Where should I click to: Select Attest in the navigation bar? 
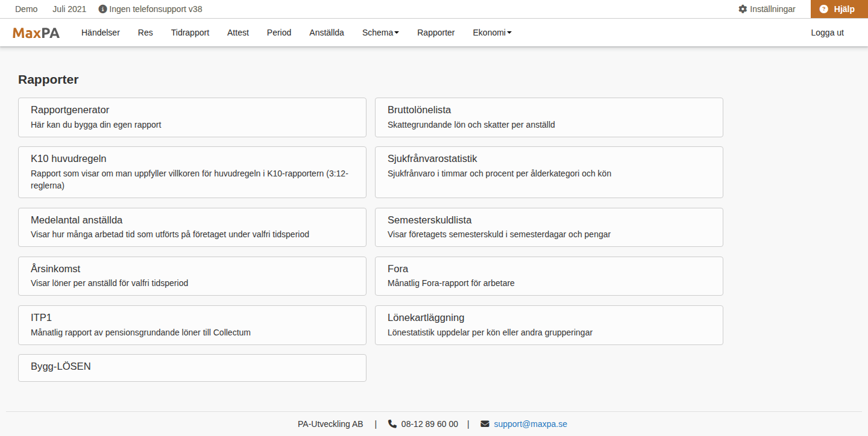point(238,33)
